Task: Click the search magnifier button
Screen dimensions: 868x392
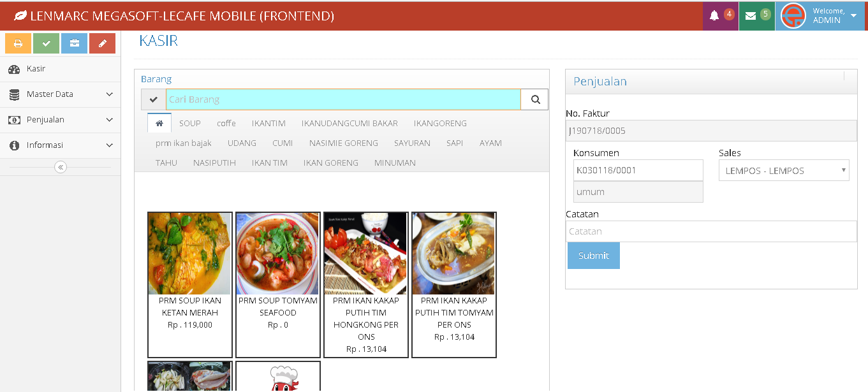Action: (535, 99)
